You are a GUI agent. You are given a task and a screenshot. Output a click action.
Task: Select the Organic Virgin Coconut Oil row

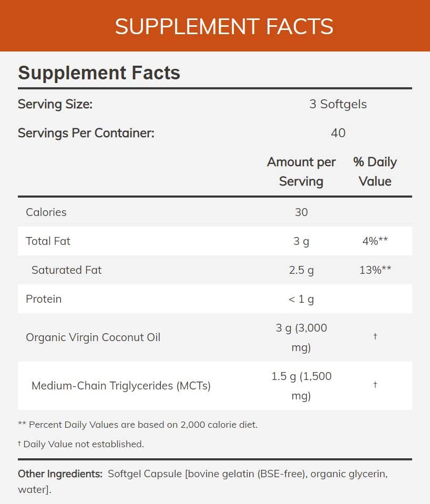[215, 337]
